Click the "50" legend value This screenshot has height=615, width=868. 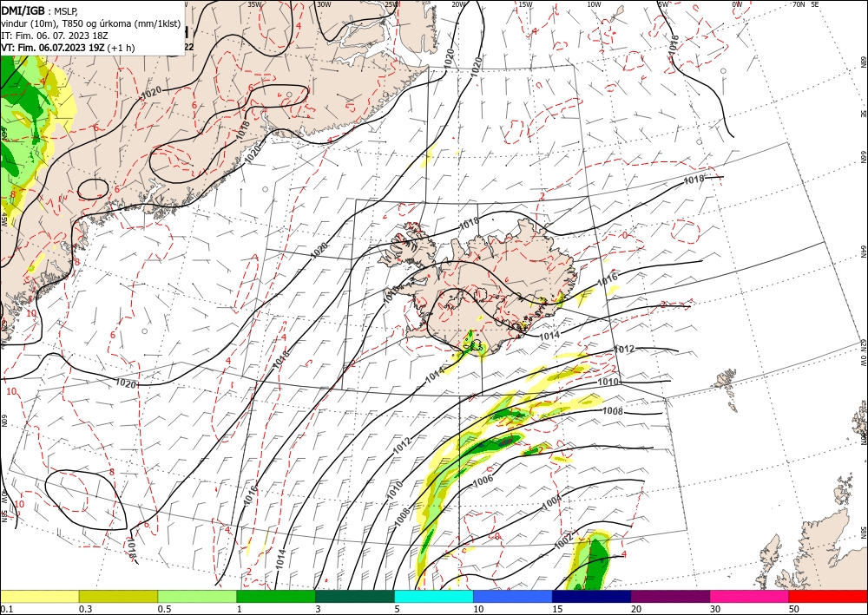794,609
